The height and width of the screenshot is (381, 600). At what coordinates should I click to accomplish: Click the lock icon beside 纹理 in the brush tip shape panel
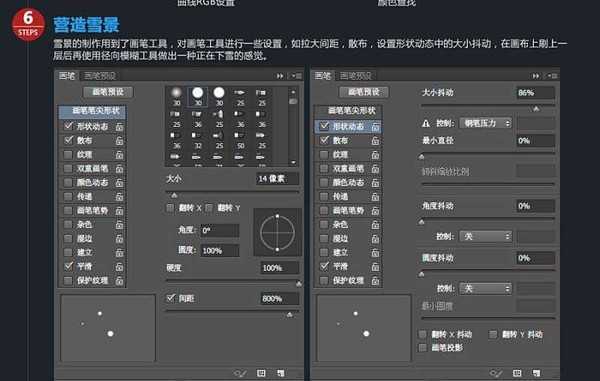pyautogui.click(x=119, y=155)
